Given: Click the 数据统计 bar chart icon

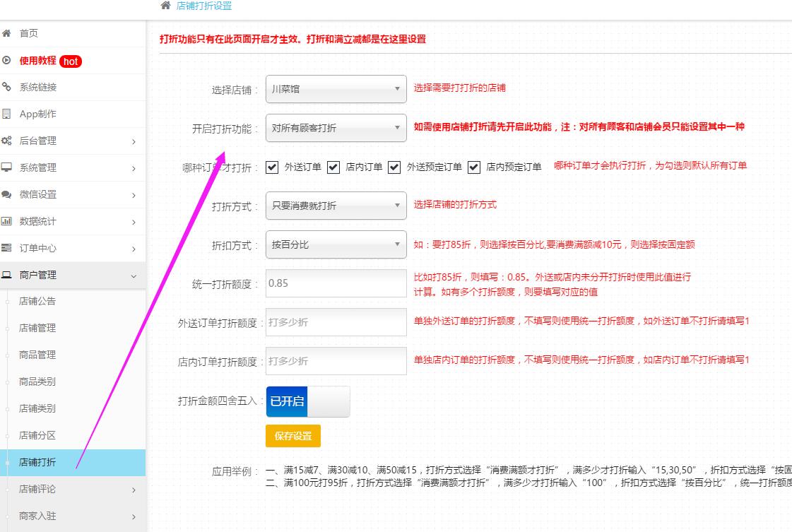Looking at the screenshot, I should point(6,220).
